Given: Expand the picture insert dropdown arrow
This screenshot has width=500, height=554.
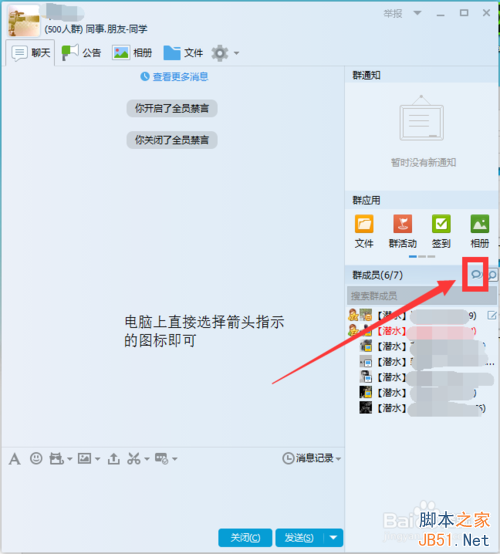Looking at the screenshot, I should click(x=98, y=459).
